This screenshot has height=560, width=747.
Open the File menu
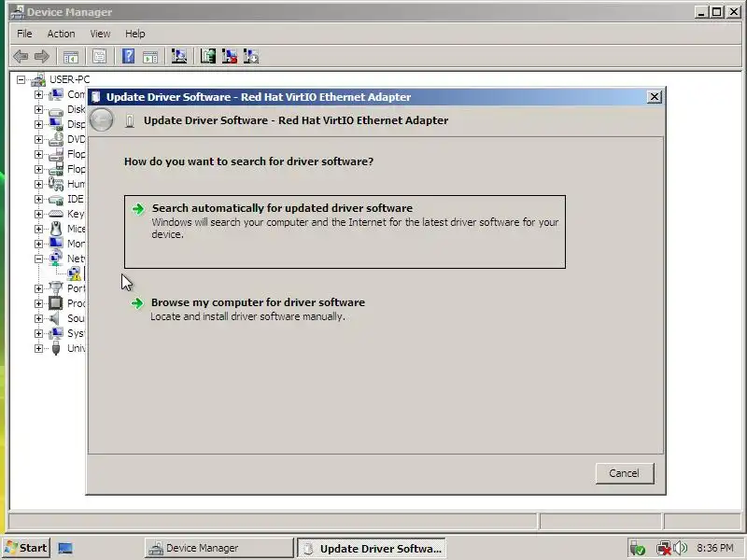tap(24, 34)
